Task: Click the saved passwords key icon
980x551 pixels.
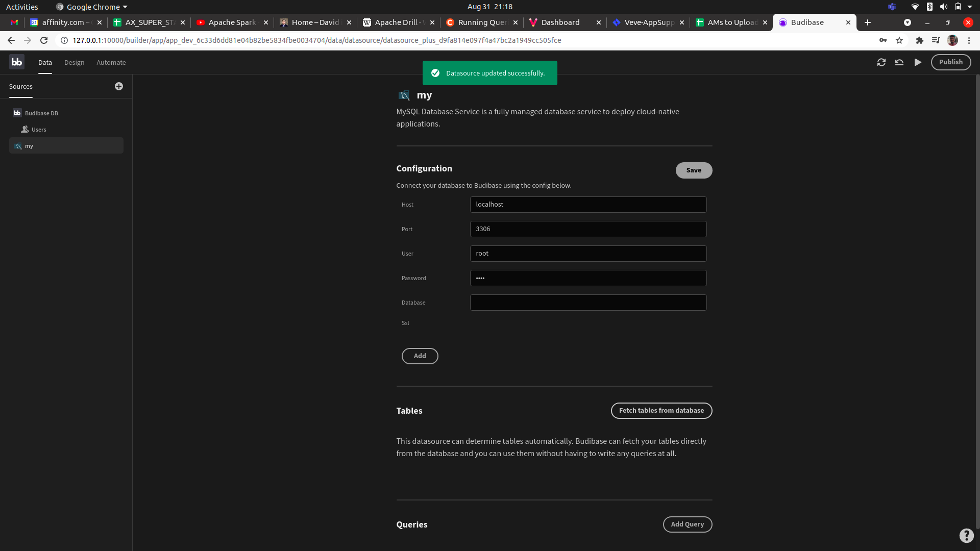Action: [883, 40]
